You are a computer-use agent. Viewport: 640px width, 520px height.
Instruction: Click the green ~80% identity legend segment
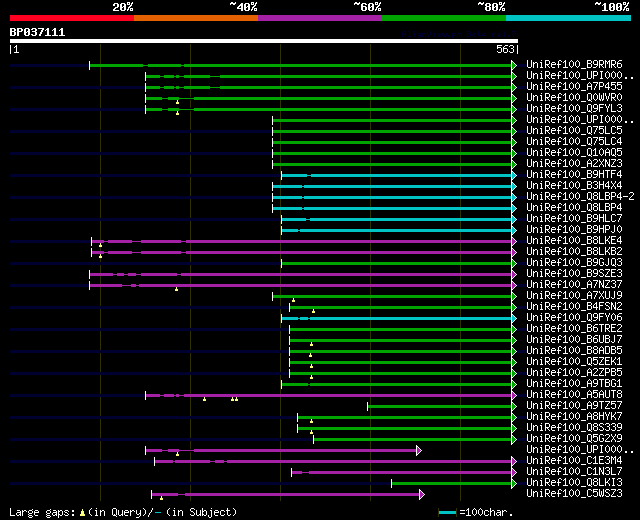point(443,18)
